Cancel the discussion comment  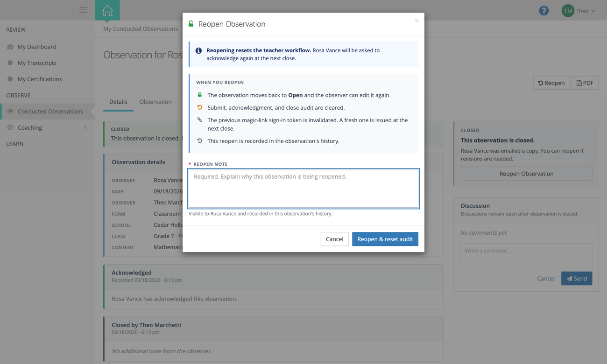(x=546, y=279)
